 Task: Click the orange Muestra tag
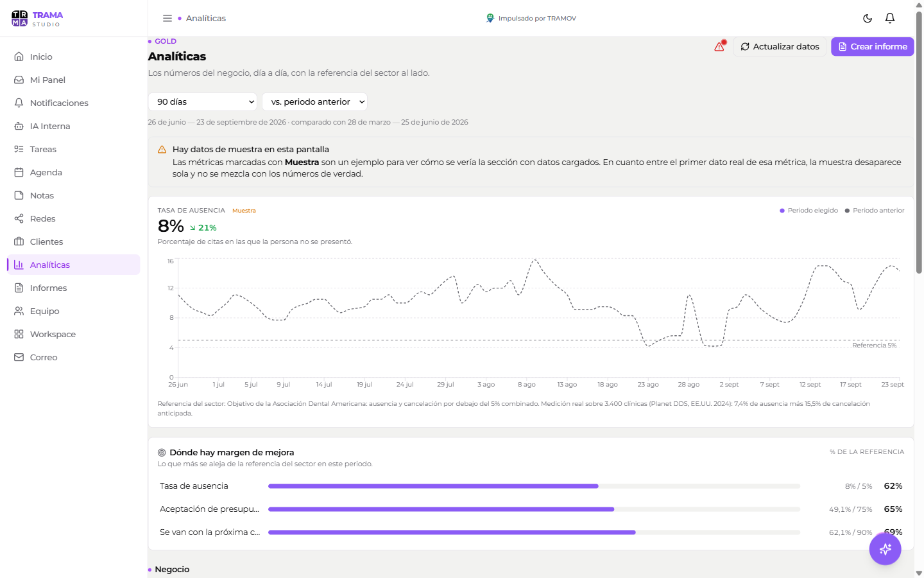click(x=244, y=211)
